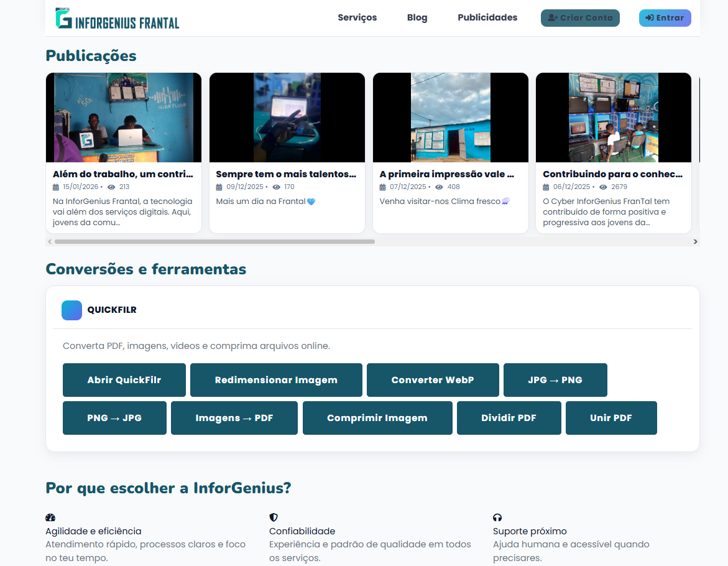Open post title Além do trabalho, um contri...

click(x=123, y=174)
